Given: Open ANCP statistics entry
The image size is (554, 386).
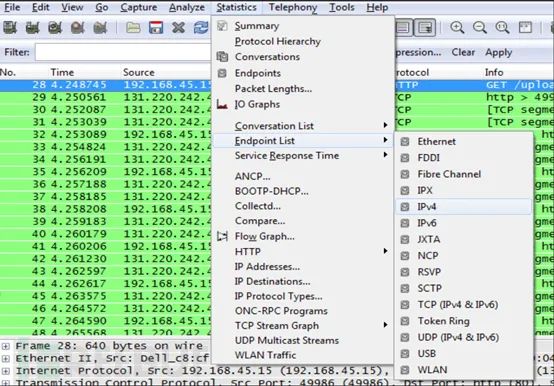Looking at the screenshot, I should (x=253, y=176).
